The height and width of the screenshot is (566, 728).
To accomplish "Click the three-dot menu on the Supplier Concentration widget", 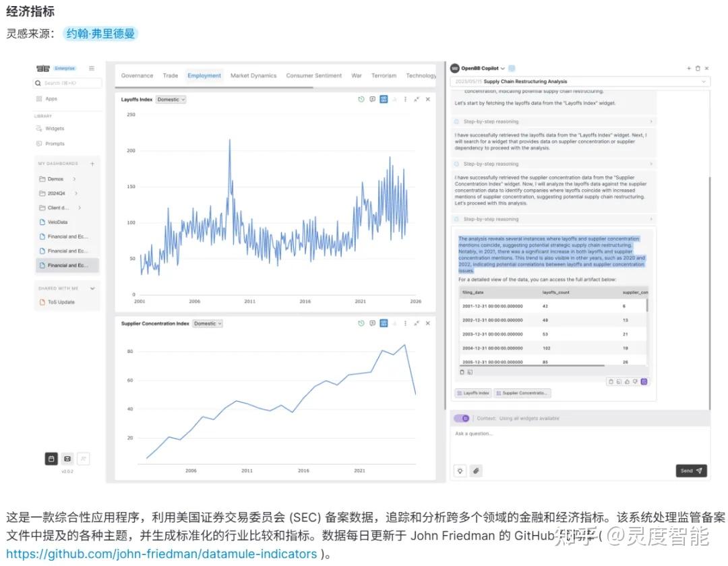I will tap(405, 323).
